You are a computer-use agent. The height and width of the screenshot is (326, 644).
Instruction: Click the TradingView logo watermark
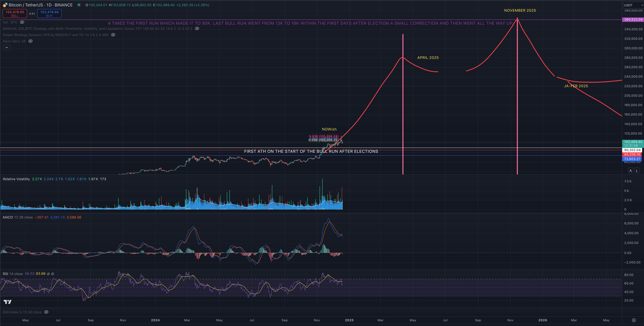pos(7,302)
